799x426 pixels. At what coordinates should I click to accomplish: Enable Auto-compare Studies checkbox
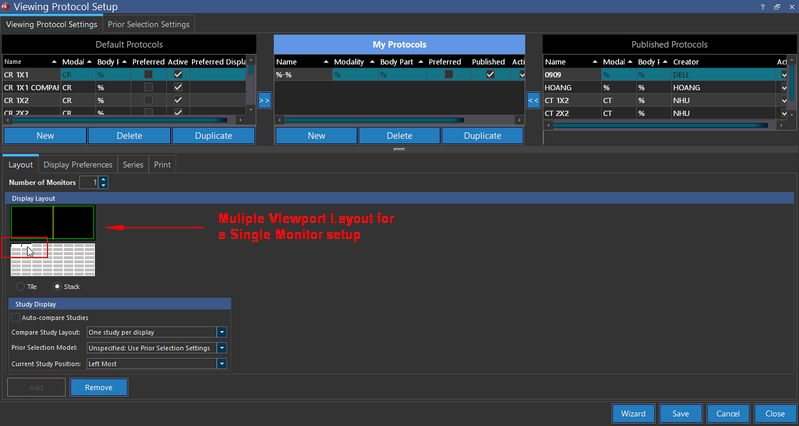point(16,317)
